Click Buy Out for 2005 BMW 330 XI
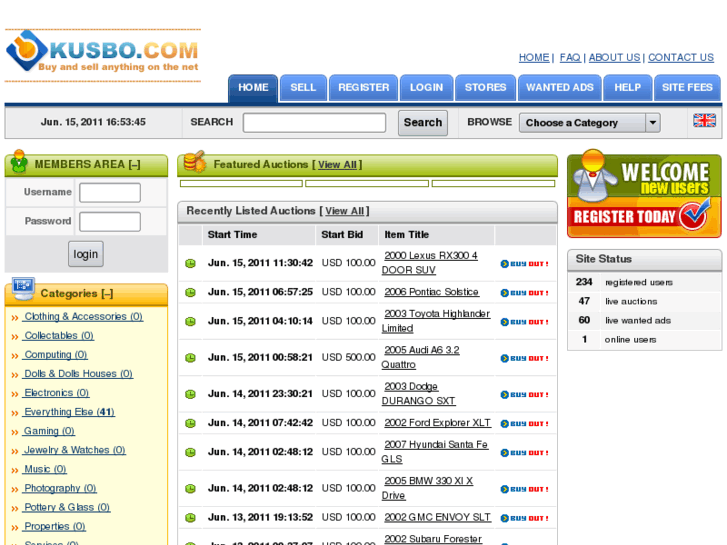Viewport: 727px width, 545px height. point(524,489)
